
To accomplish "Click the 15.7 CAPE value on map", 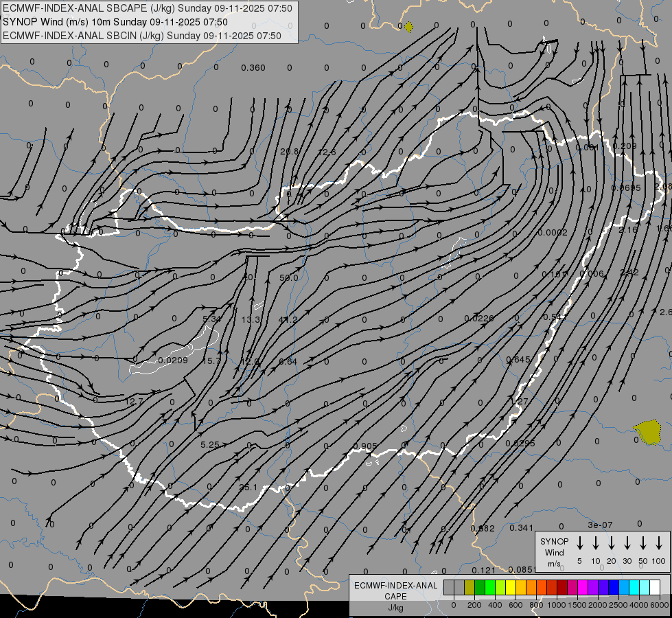I will coord(211,361).
